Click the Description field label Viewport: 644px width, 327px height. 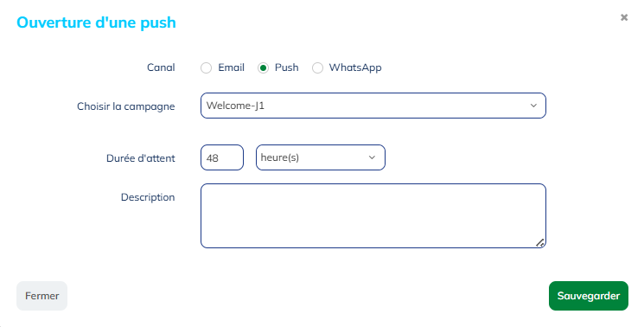point(148,197)
